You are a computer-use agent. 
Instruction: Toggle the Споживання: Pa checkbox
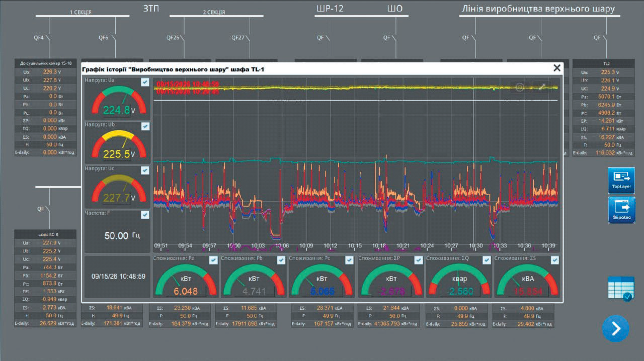[x=213, y=260]
